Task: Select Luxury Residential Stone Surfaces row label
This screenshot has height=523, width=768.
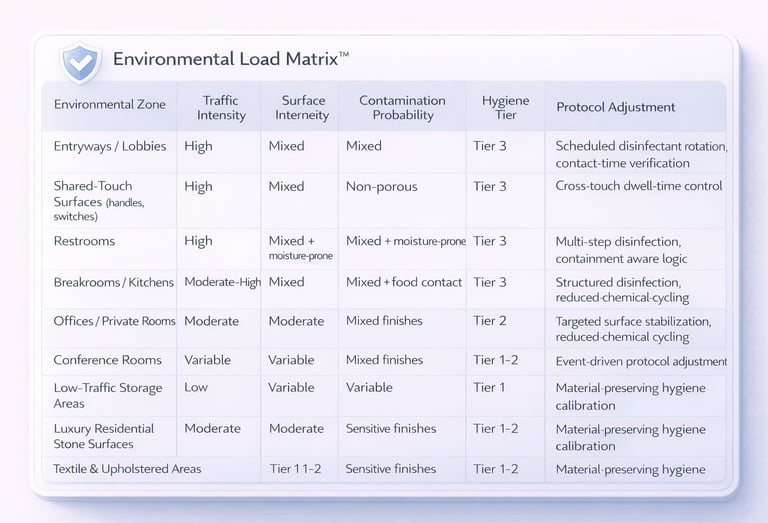Action: (x=104, y=436)
